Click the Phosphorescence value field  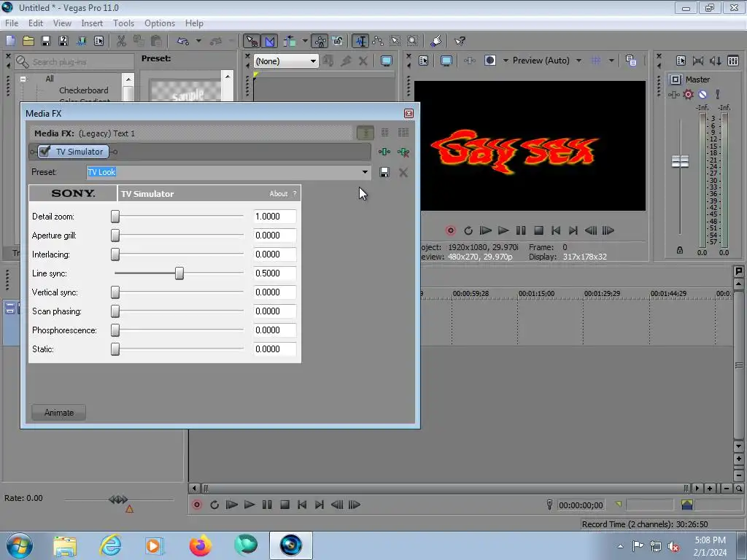275,330
